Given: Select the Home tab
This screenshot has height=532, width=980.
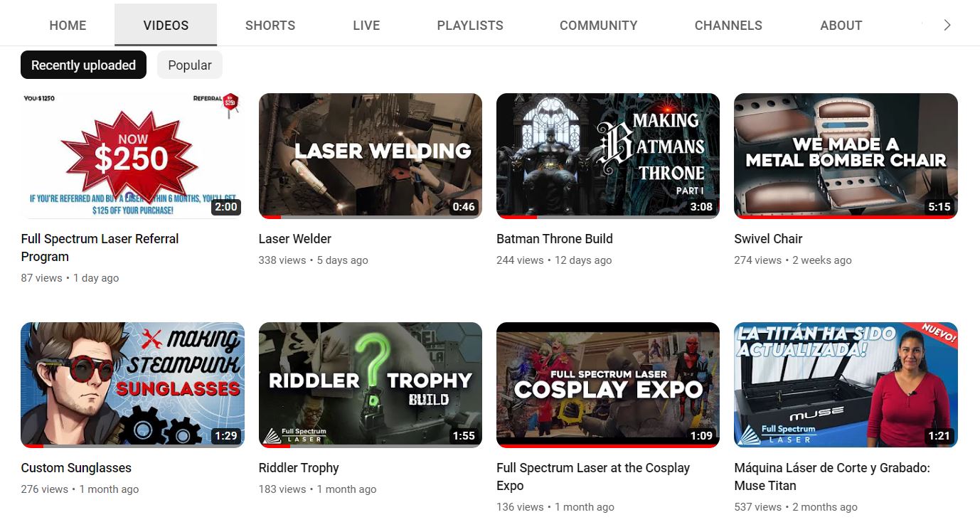Looking at the screenshot, I should pyautogui.click(x=68, y=26).
